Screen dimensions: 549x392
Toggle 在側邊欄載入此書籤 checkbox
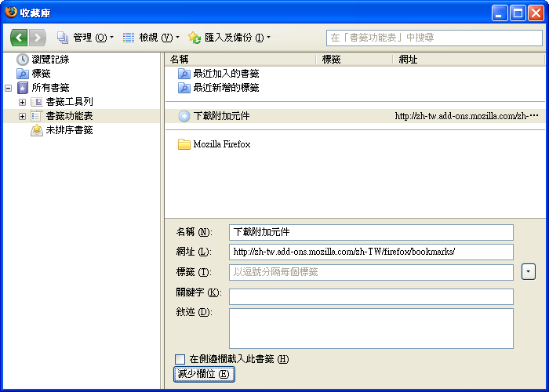(x=180, y=359)
